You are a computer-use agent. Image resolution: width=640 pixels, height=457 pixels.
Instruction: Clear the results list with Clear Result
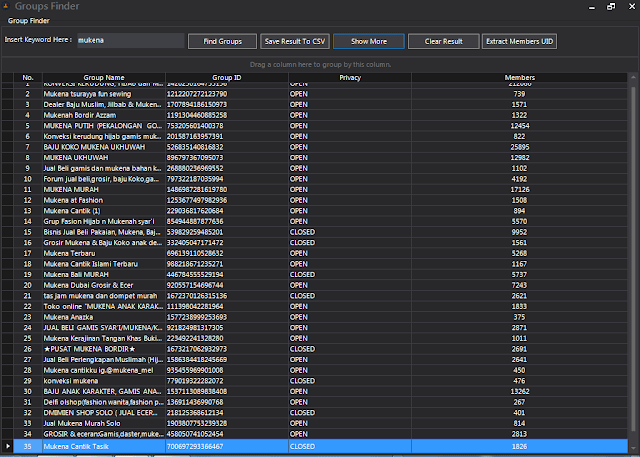[443, 41]
